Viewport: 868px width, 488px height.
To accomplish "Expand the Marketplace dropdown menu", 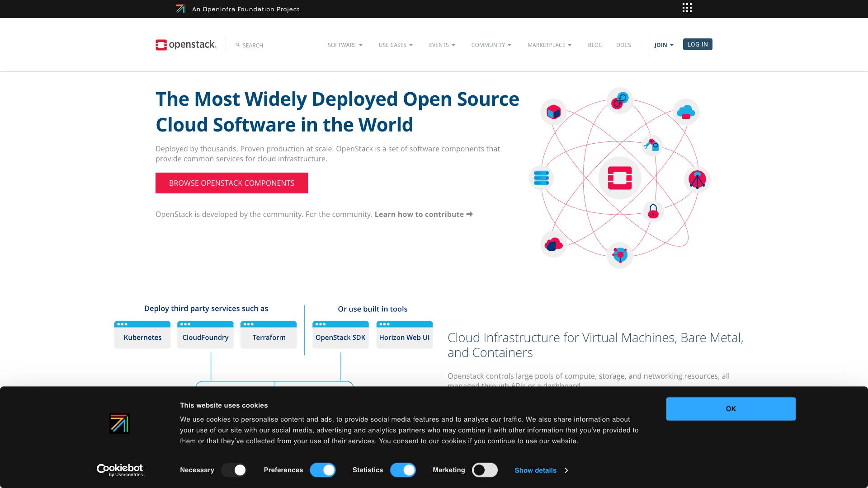I will (x=549, y=45).
